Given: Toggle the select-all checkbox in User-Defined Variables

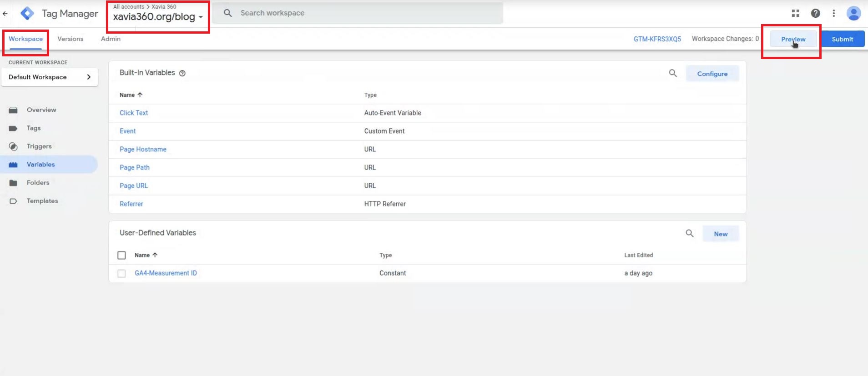Looking at the screenshot, I should pos(121,256).
